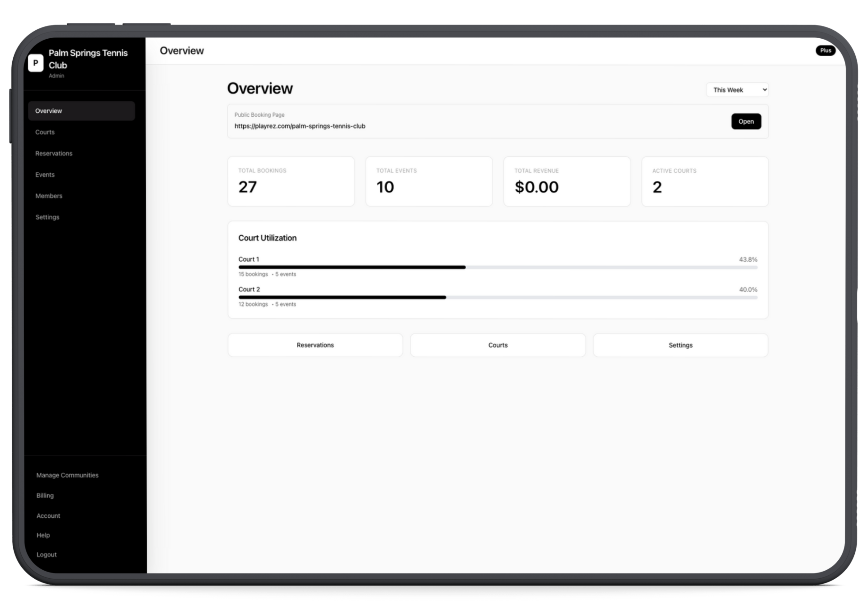Click the Palm Springs Tennis Club logo icon
Viewport: 868px width, 603px height.
(x=36, y=64)
